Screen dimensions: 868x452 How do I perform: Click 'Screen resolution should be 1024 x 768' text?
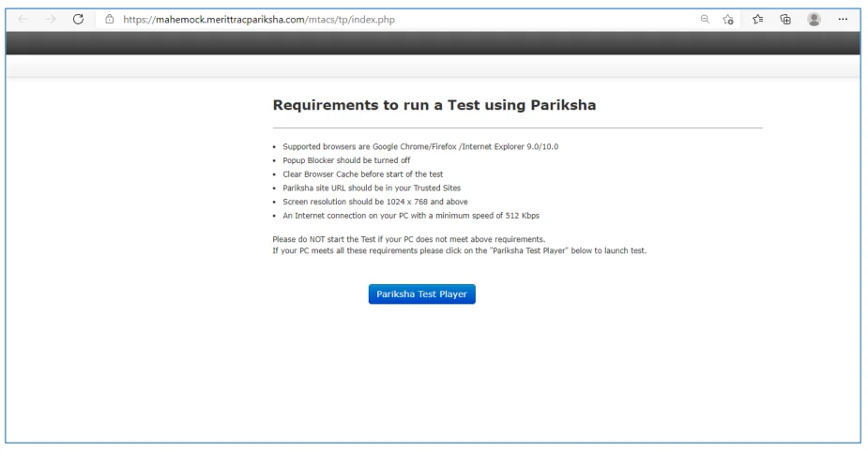[374, 202]
